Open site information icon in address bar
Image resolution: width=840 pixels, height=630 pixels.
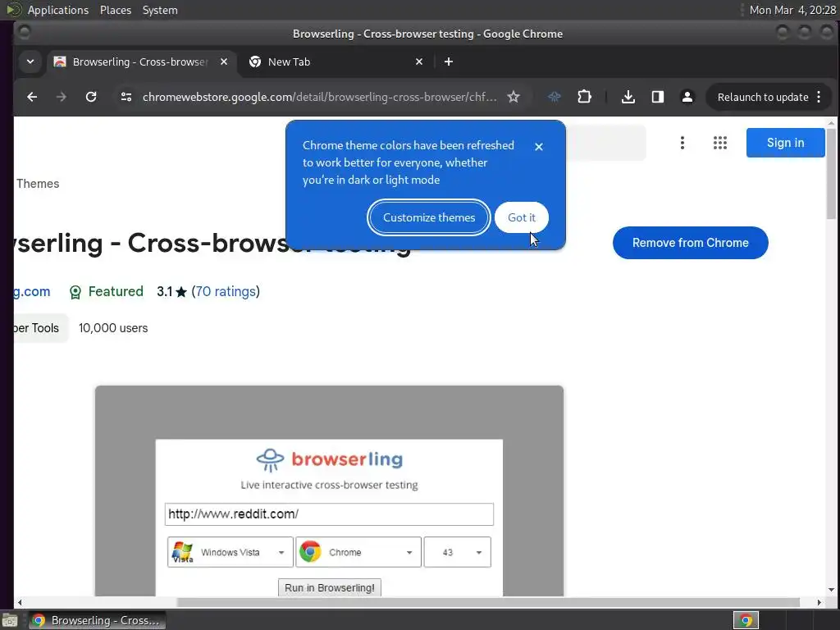126,97
